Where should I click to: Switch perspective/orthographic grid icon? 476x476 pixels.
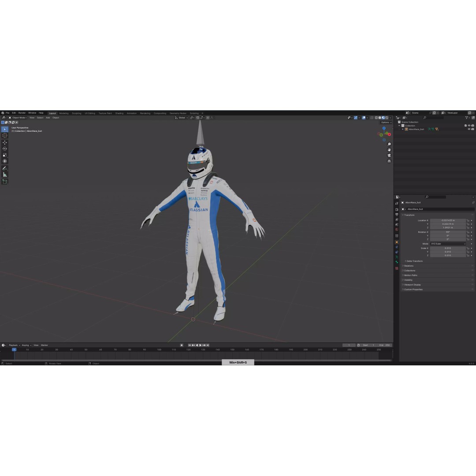389,161
